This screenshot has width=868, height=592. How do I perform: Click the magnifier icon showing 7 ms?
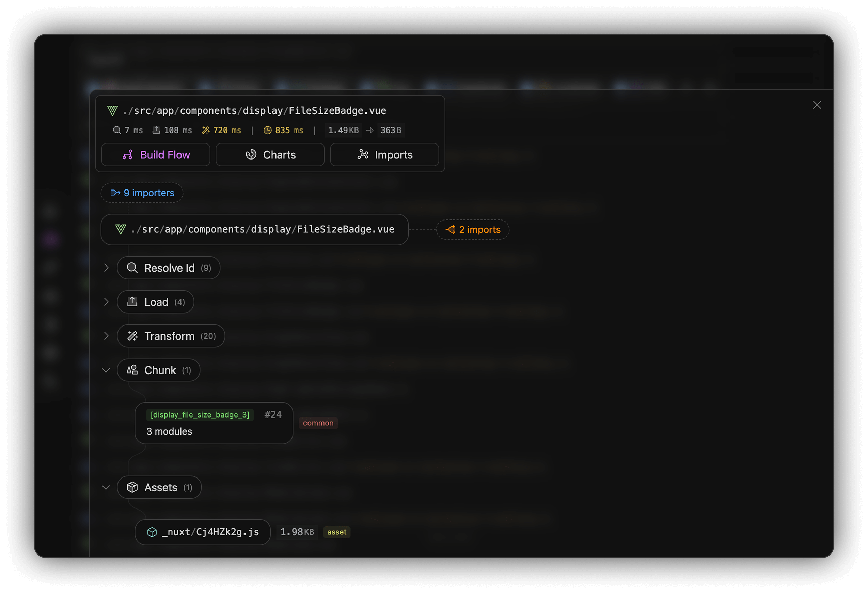click(x=117, y=130)
